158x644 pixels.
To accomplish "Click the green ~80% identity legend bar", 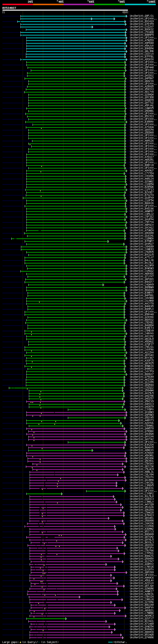I will click(x=110, y=4).
